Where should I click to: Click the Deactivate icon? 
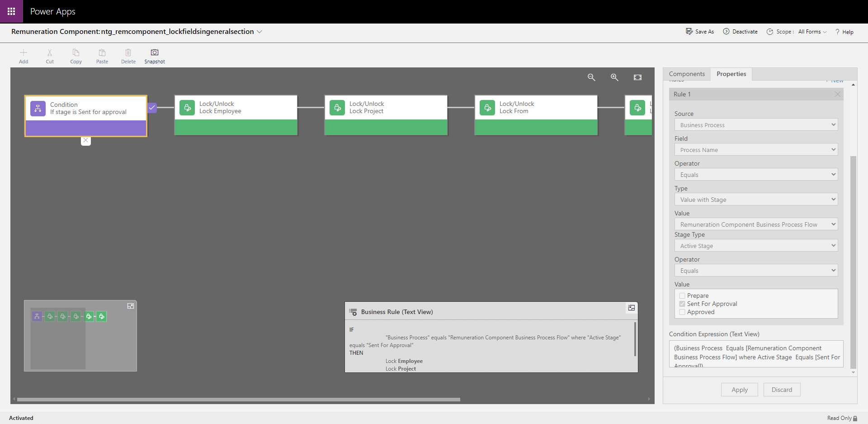coord(726,31)
